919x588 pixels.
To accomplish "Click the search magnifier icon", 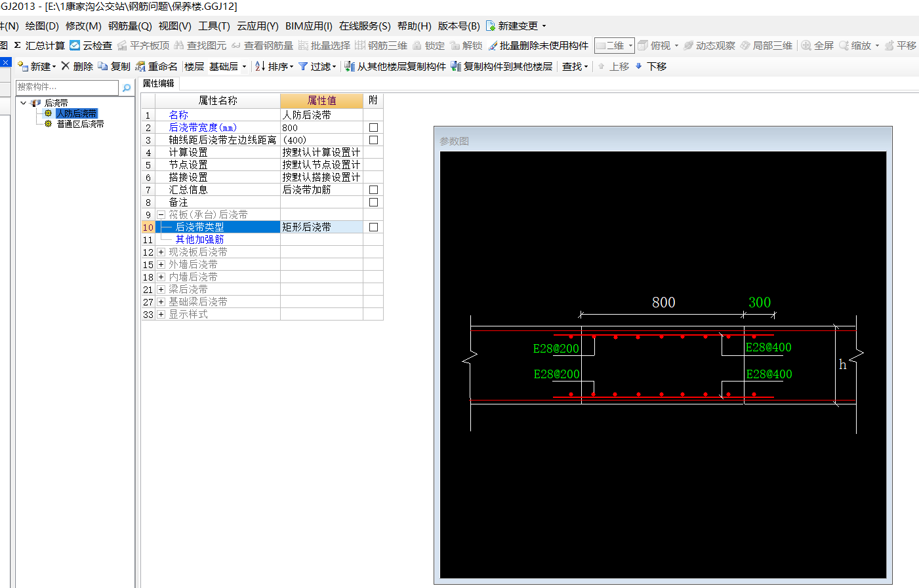I will click(127, 87).
